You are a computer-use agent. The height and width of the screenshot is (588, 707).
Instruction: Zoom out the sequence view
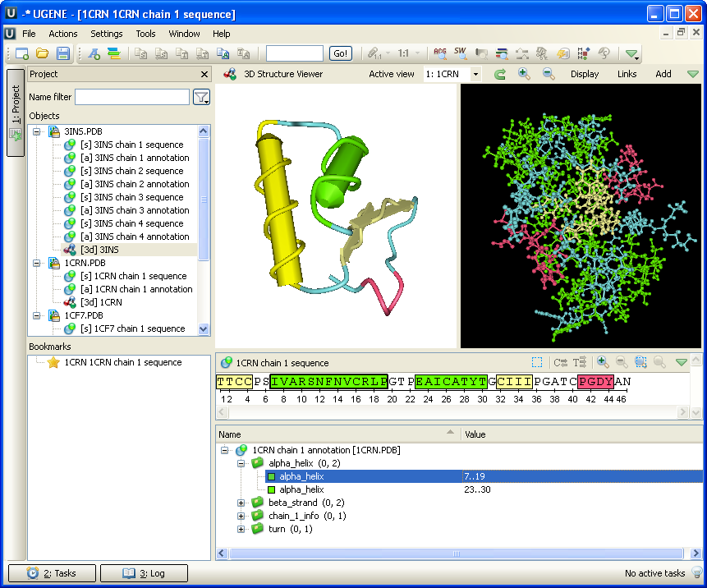pyautogui.click(x=622, y=361)
